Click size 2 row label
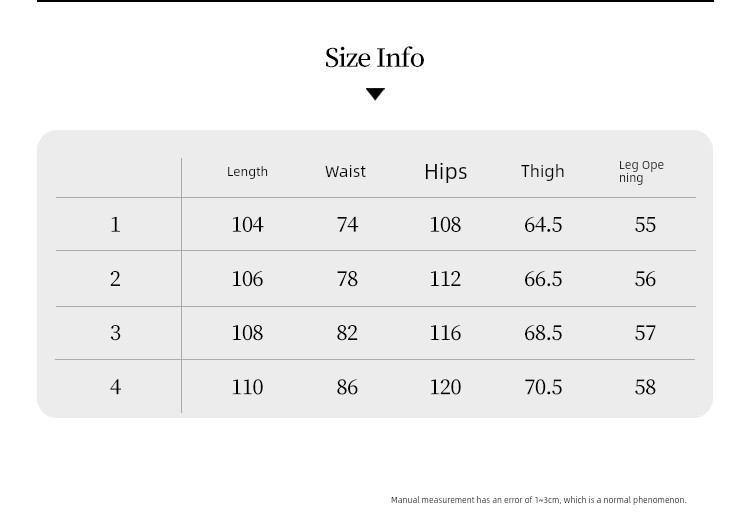This screenshot has height=523, width=750. click(x=115, y=279)
